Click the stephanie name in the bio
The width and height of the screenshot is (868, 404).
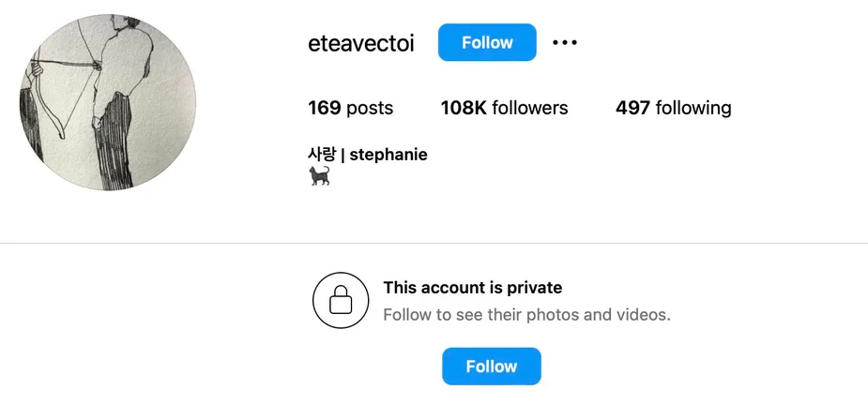[x=388, y=155]
